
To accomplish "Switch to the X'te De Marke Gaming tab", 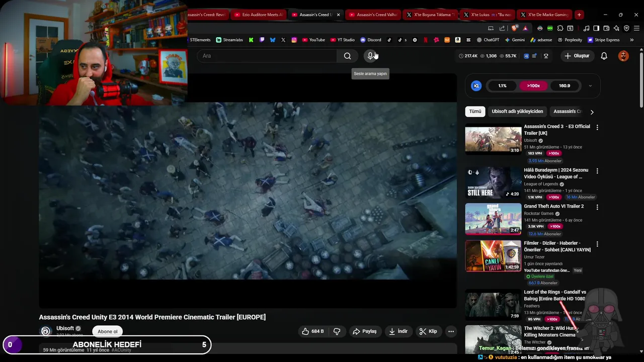I will [x=545, y=15].
